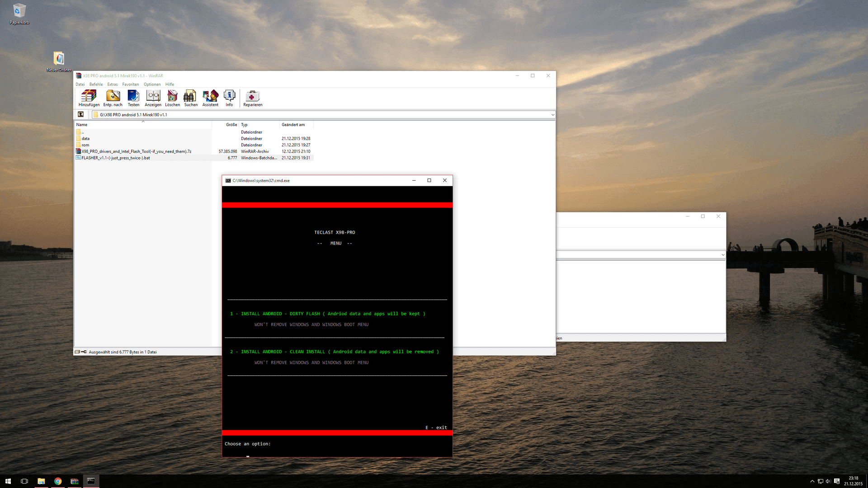Viewport: 868px width, 488px height.
Task: Expand the WinRAR address path dropdown
Action: point(552,115)
